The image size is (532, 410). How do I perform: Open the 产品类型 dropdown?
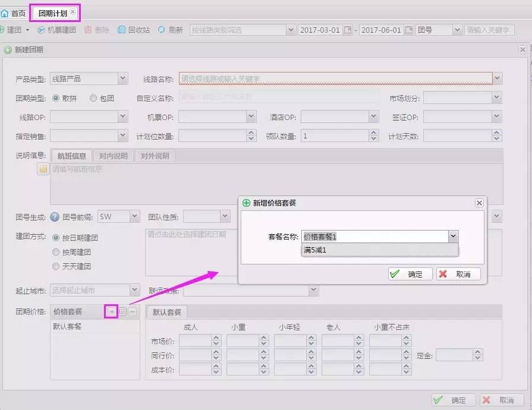coord(122,78)
